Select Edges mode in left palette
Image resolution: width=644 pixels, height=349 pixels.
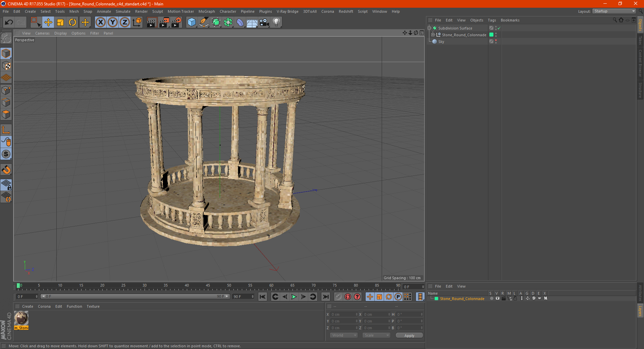click(6, 102)
